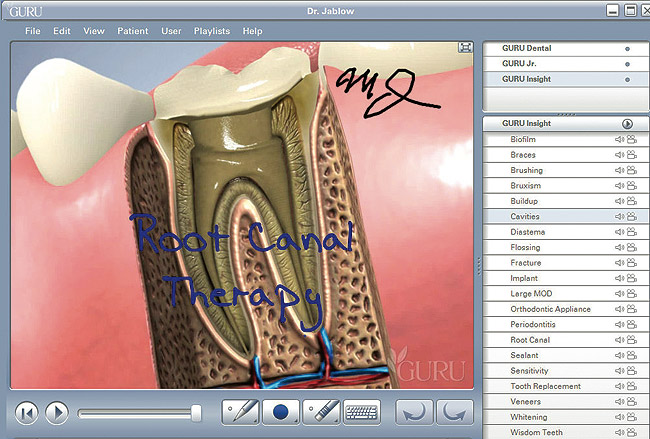Click the video progress slider handle
The image size is (650, 439).
tap(196, 411)
